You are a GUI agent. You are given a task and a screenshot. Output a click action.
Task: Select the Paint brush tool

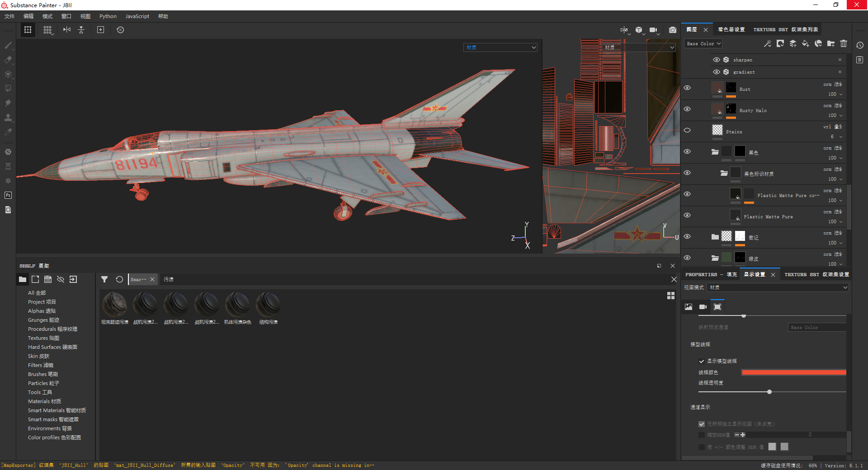(x=8, y=45)
